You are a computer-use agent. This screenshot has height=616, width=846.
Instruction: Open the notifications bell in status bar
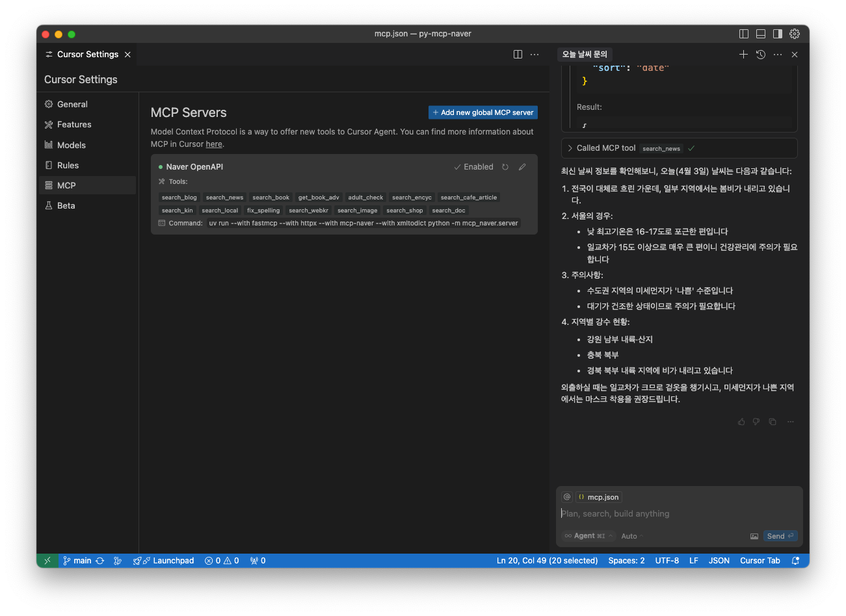(795, 561)
